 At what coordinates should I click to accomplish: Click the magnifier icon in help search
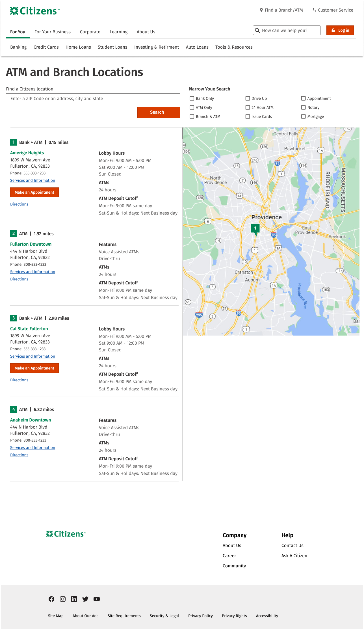[257, 31]
